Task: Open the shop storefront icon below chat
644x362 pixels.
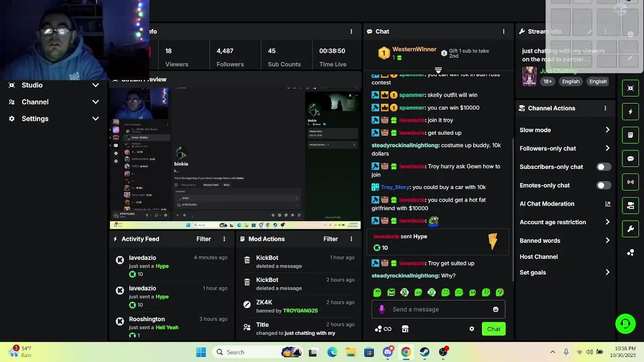Action: [405, 329]
